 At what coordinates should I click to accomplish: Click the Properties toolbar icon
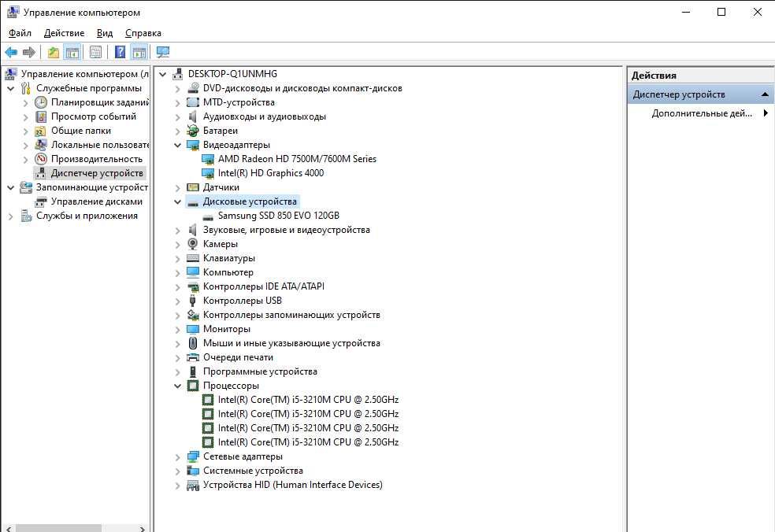96,52
